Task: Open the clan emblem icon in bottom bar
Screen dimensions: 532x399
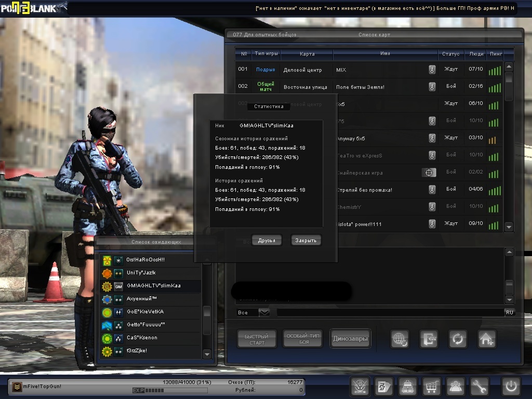Action: tap(359, 387)
